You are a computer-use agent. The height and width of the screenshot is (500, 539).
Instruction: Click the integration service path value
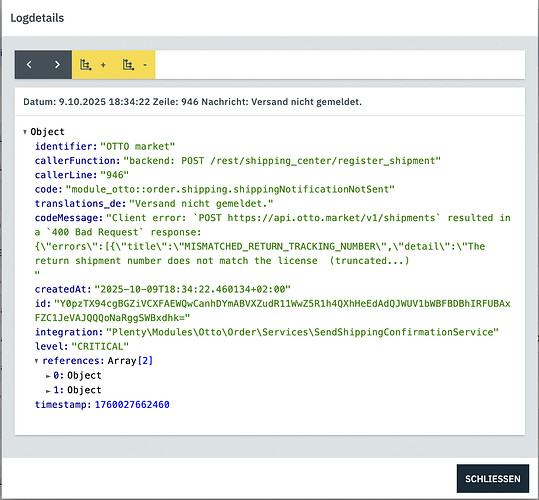[302, 332]
